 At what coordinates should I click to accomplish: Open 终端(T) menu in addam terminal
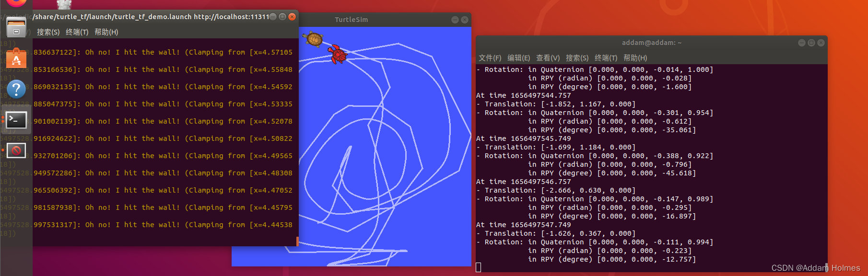[606, 58]
